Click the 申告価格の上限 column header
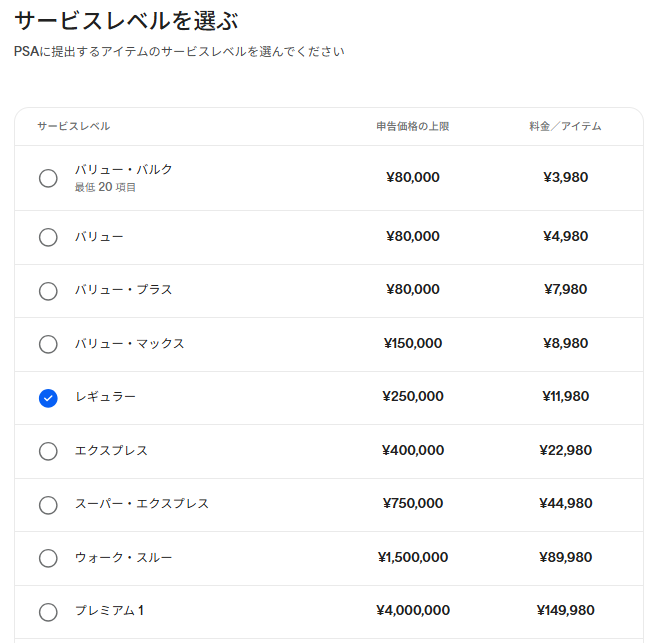655x643 pixels. pyautogui.click(x=412, y=127)
